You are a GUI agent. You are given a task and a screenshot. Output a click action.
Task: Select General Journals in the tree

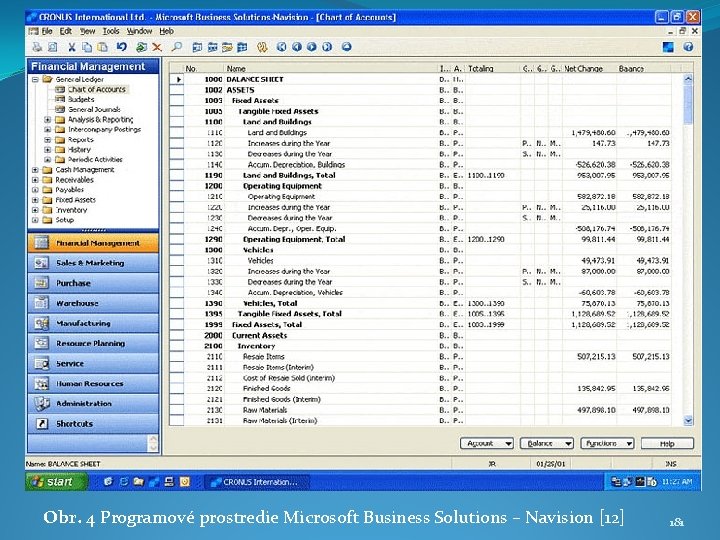[94, 110]
